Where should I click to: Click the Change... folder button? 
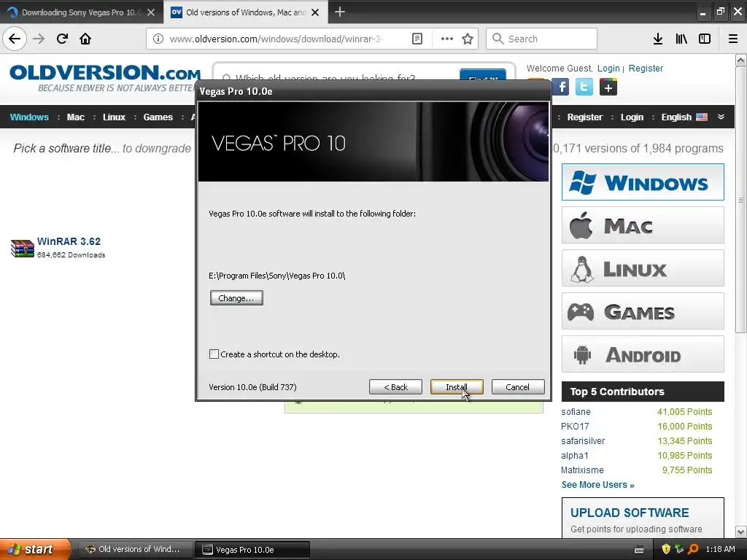(236, 298)
